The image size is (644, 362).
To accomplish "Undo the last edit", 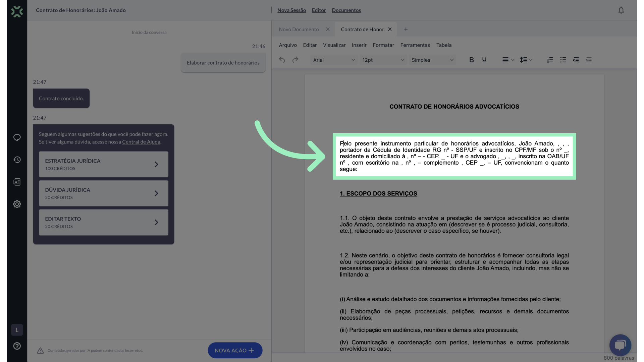I will [x=282, y=60].
